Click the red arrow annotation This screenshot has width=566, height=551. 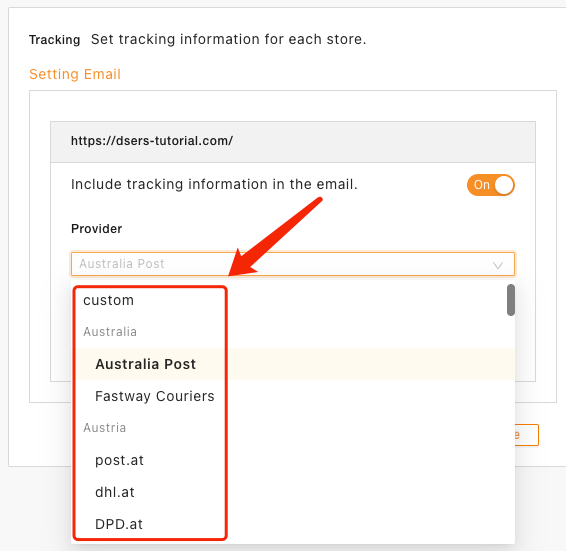coord(275,237)
